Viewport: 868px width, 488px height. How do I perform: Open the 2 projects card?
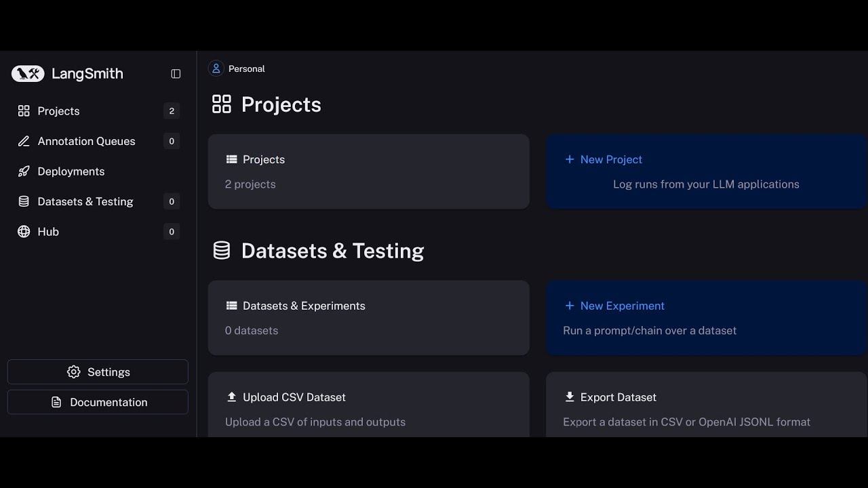click(368, 171)
